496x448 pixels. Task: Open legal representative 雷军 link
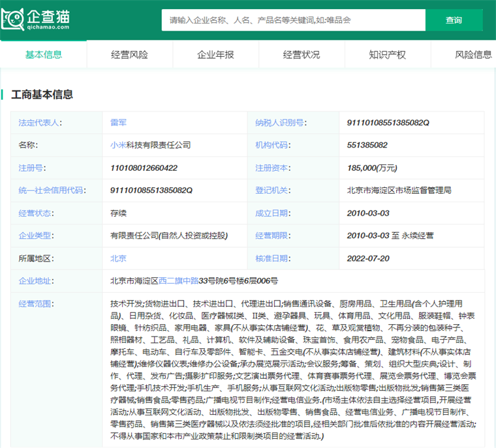pyautogui.click(x=118, y=123)
